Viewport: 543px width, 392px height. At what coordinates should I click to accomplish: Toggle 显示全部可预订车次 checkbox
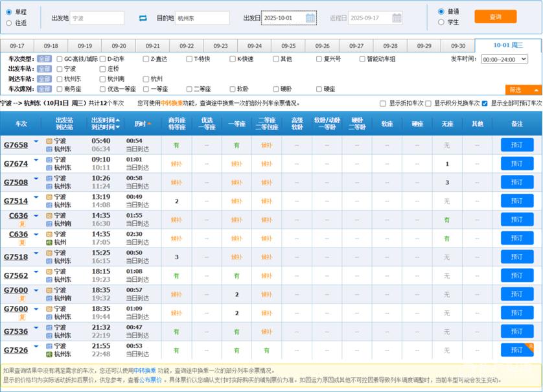[x=485, y=103]
